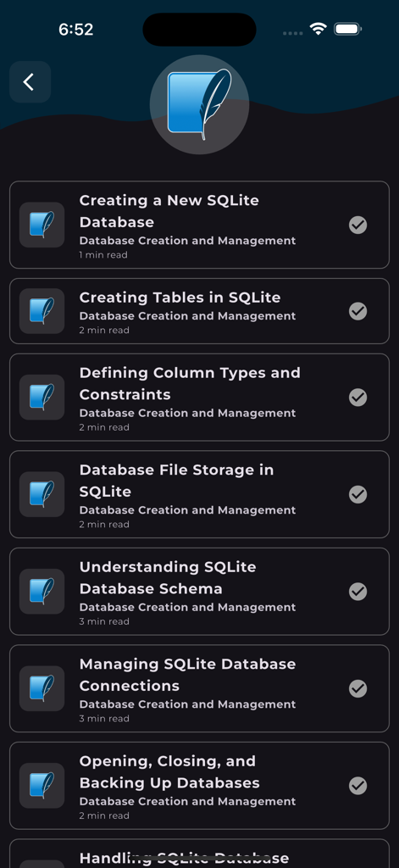The image size is (399, 868).
Task: Toggle checkmark for Opening, Closing, and Backing Up Databases
Action: click(x=358, y=786)
